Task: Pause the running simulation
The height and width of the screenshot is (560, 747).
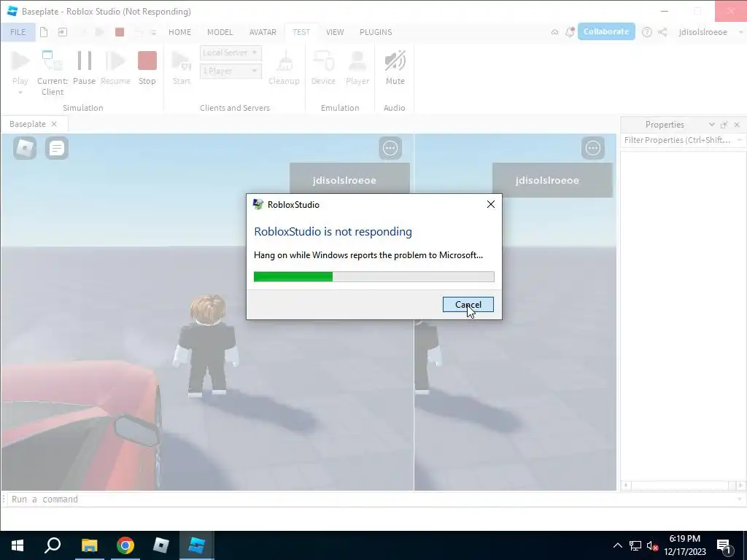Action: [85, 61]
